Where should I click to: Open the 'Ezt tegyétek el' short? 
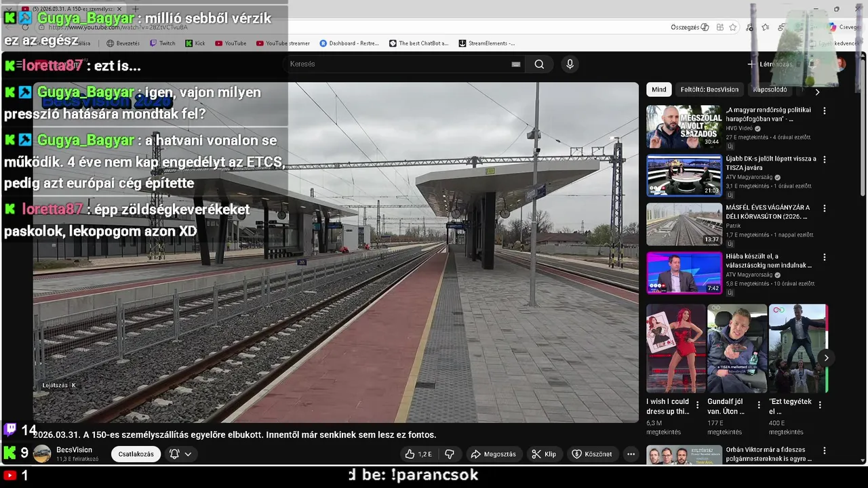click(x=798, y=348)
